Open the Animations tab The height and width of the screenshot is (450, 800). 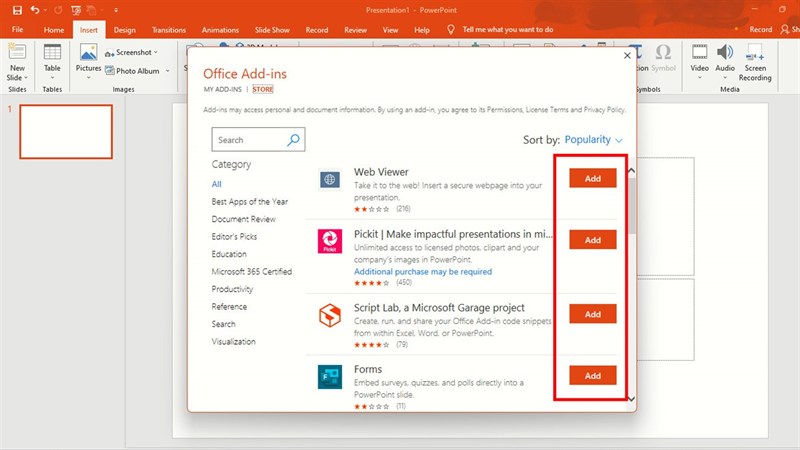click(x=220, y=30)
